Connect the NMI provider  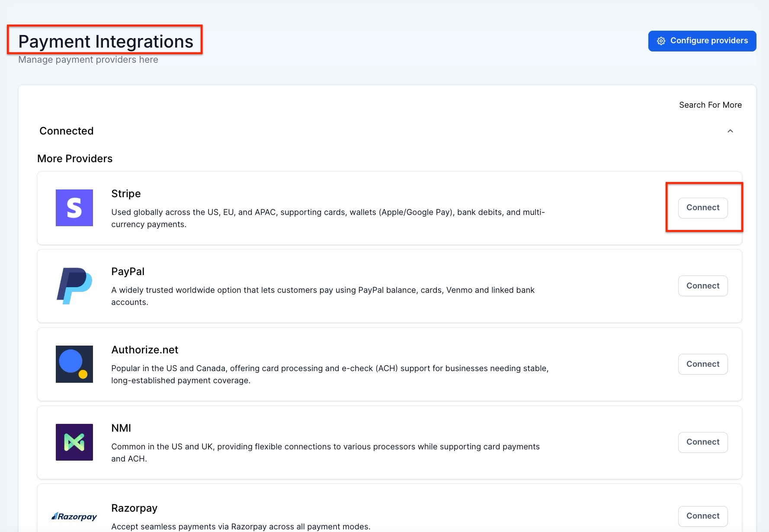point(703,442)
